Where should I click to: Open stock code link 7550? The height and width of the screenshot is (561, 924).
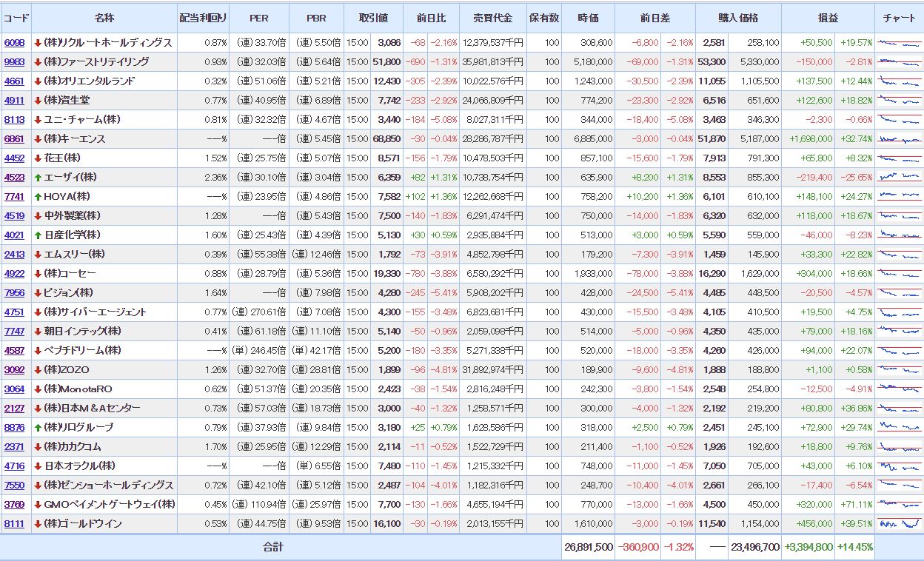coord(14,486)
